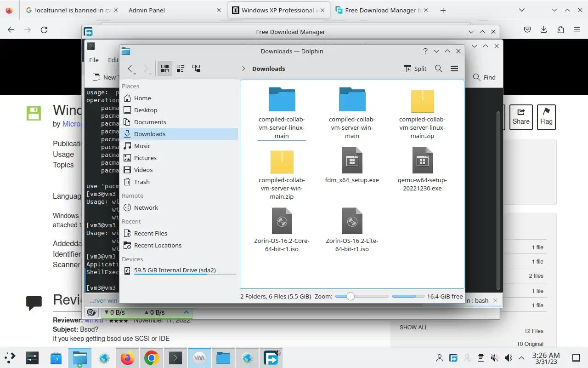The height and width of the screenshot is (368, 588).
Task: Select compiled-collab-vm-server-win-main folder
Action: click(x=352, y=113)
